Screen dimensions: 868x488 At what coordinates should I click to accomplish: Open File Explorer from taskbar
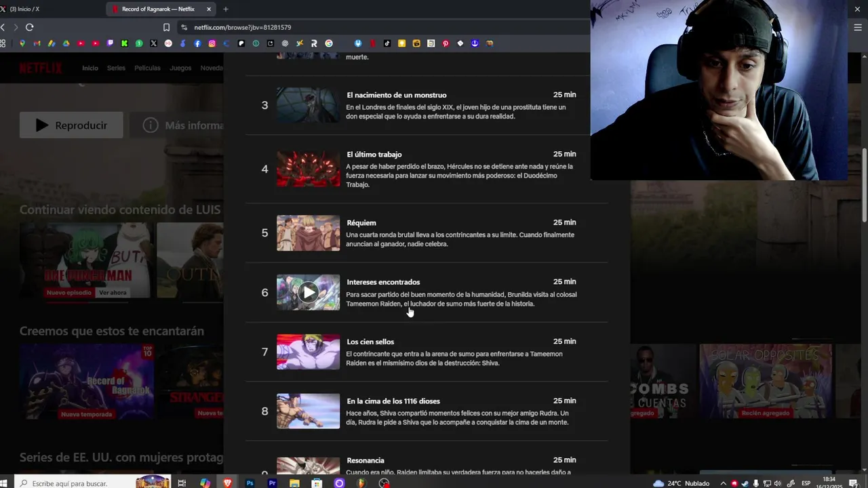294,483
